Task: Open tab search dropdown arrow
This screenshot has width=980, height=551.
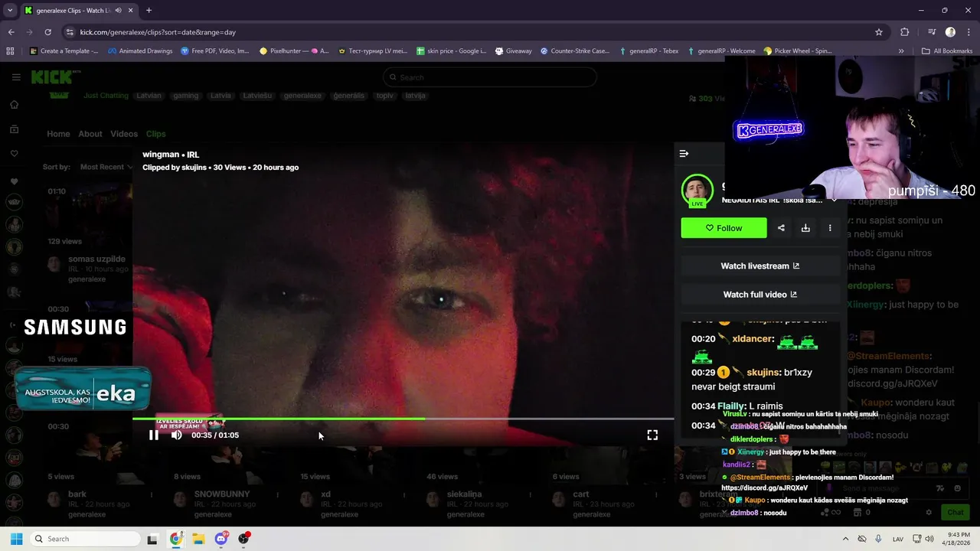Action: (x=10, y=11)
